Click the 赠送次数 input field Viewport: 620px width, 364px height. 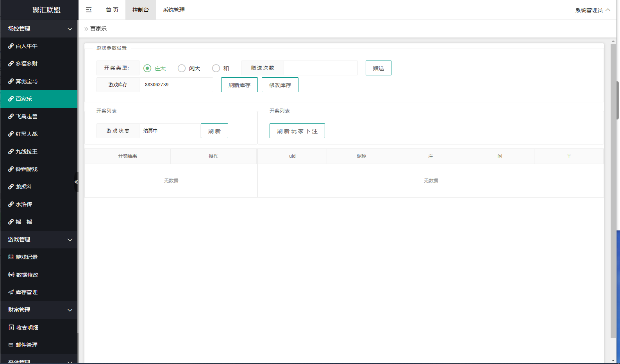pyautogui.click(x=321, y=68)
